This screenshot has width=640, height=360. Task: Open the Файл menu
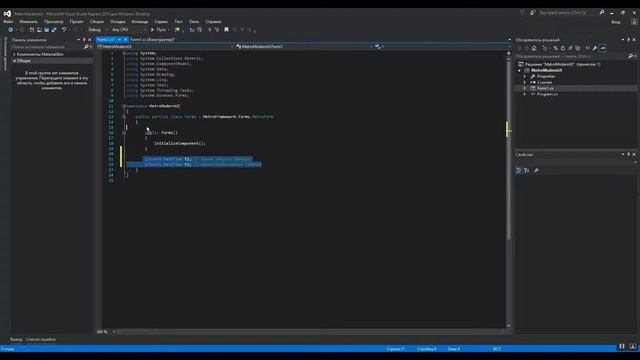click(8, 22)
